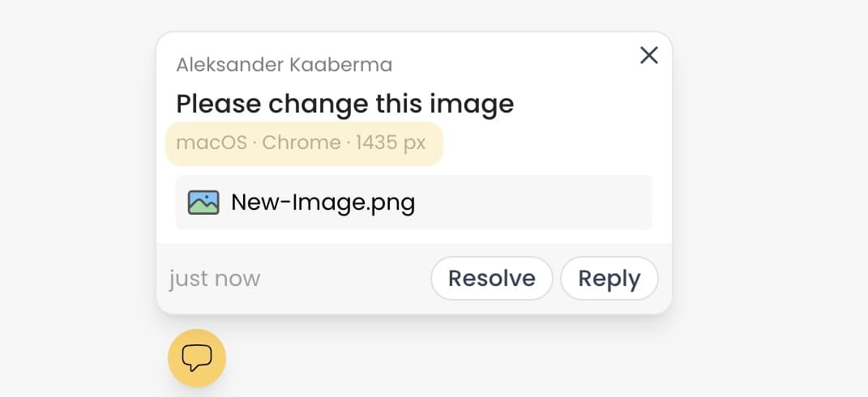Click the 'Chrome' label in metadata
The width and height of the screenshot is (868, 397).
(x=301, y=143)
